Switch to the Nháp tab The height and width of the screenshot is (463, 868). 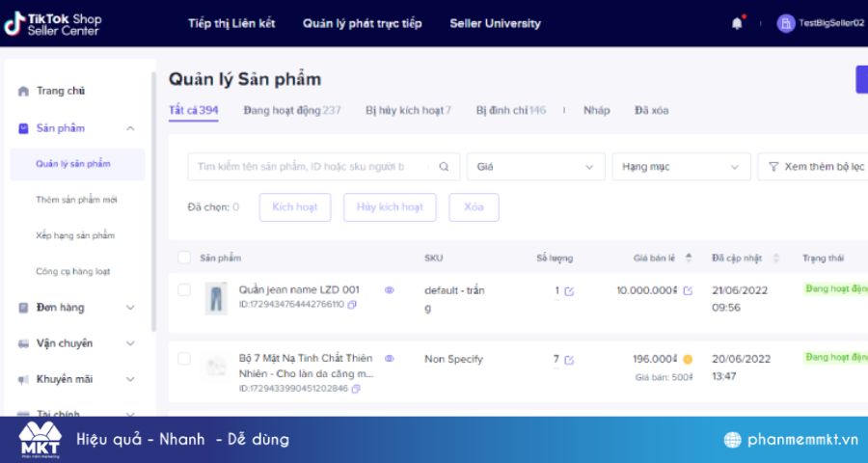click(x=597, y=110)
